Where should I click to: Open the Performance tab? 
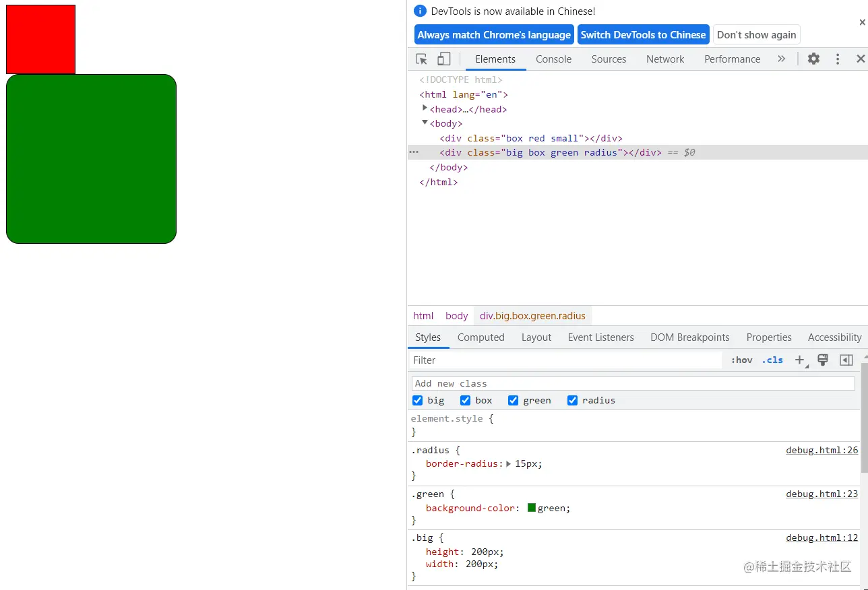point(733,59)
